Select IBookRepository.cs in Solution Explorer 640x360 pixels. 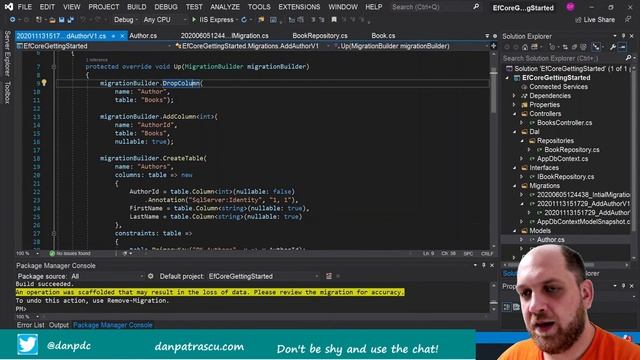click(565, 177)
